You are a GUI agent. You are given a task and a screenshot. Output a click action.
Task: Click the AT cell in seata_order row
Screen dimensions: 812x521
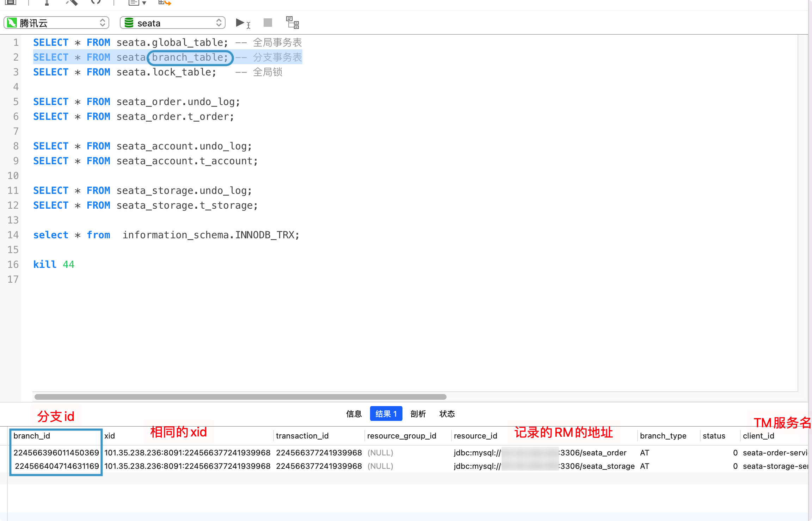(x=644, y=453)
